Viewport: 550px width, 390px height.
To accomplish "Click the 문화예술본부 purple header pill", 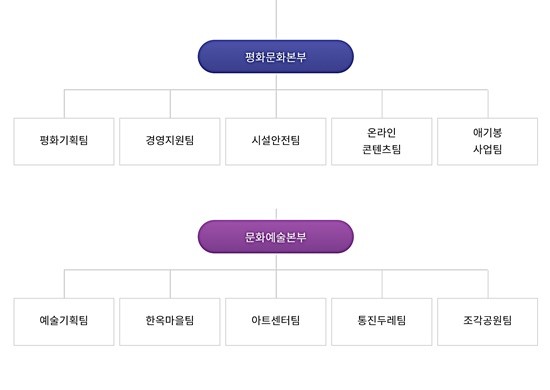I will [x=276, y=237].
